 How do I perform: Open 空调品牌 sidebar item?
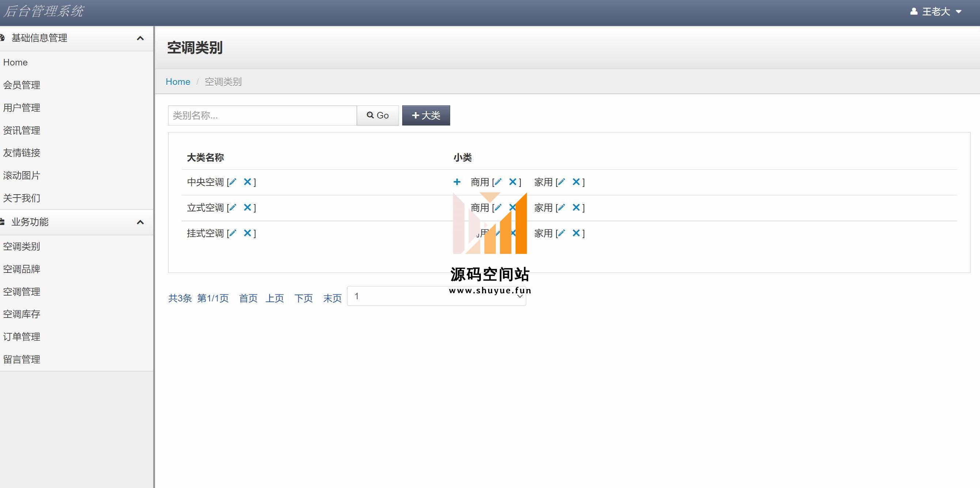tap(22, 269)
